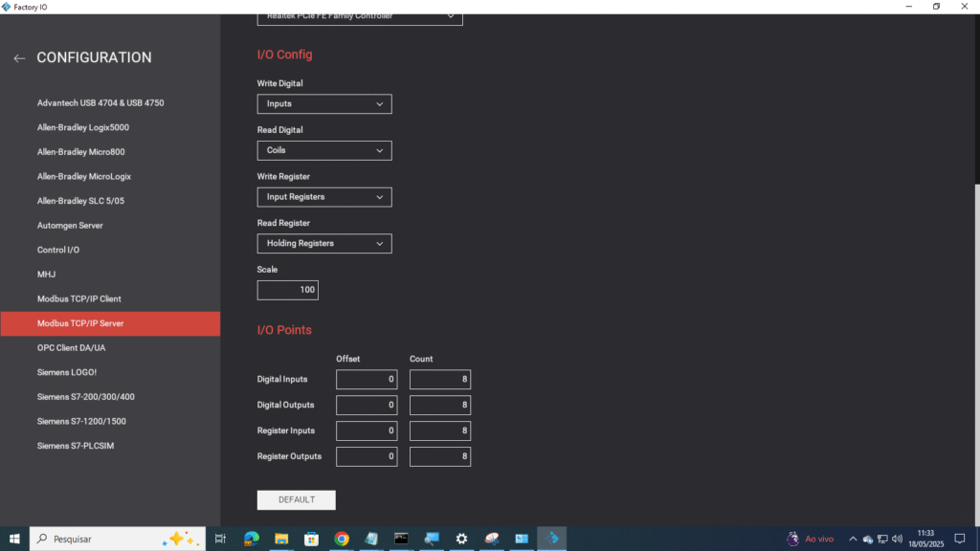This screenshot has width=980, height=551.
Task: Choose OPC Client DA/UA driver
Action: click(72, 348)
